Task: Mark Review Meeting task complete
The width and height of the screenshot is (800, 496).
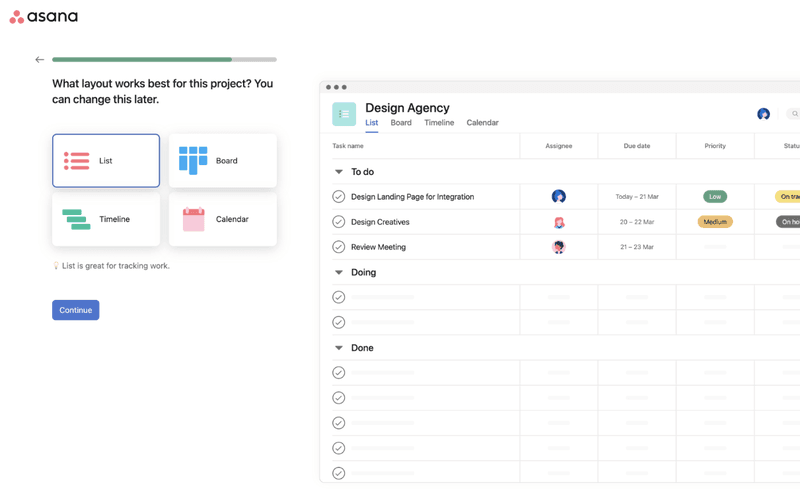Action: pos(339,247)
